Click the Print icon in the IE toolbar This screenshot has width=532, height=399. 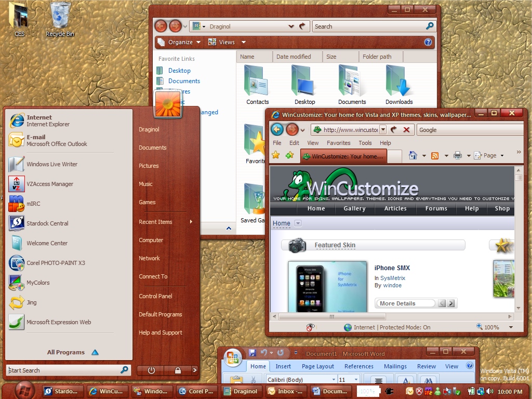pyautogui.click(x=457, y=155)
